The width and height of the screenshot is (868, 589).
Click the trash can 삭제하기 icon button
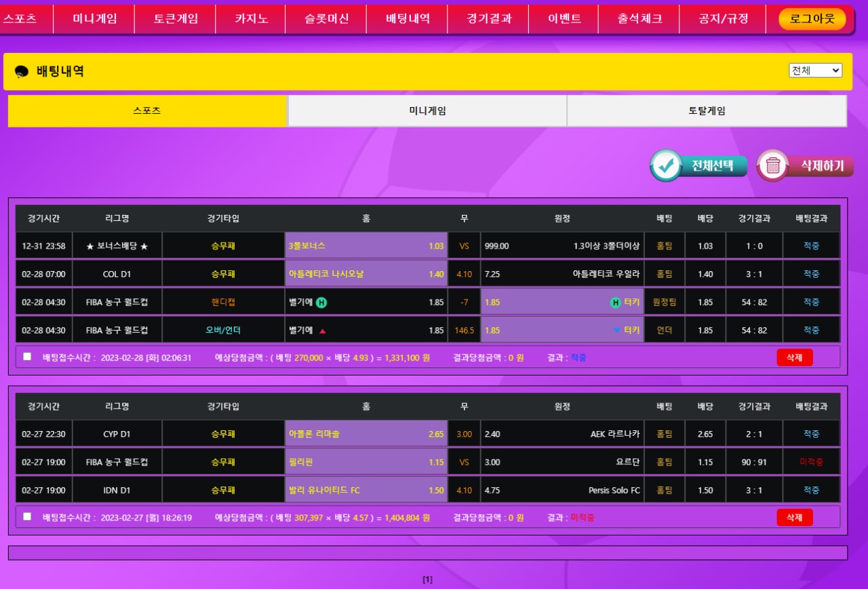(772, 166)
